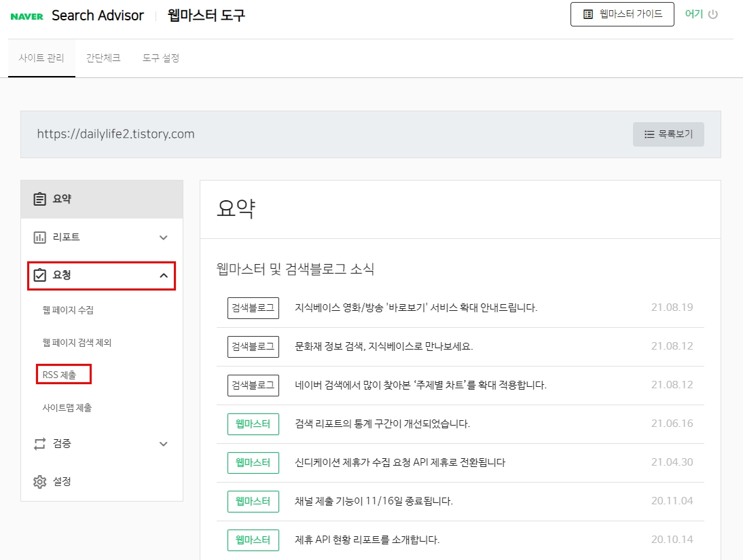Click the 웹마스터 가이드 book icon

pyautogui.click(x=587, y=14)
